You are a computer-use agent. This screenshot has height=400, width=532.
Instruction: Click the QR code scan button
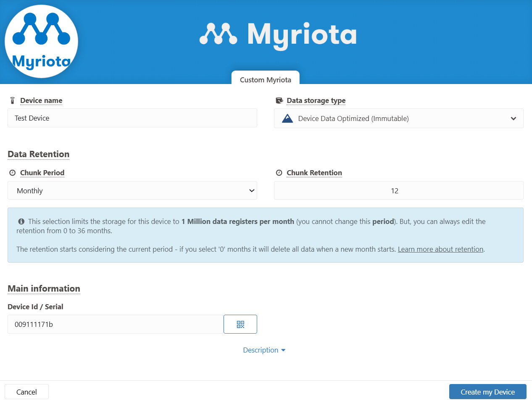pos(240,324)
